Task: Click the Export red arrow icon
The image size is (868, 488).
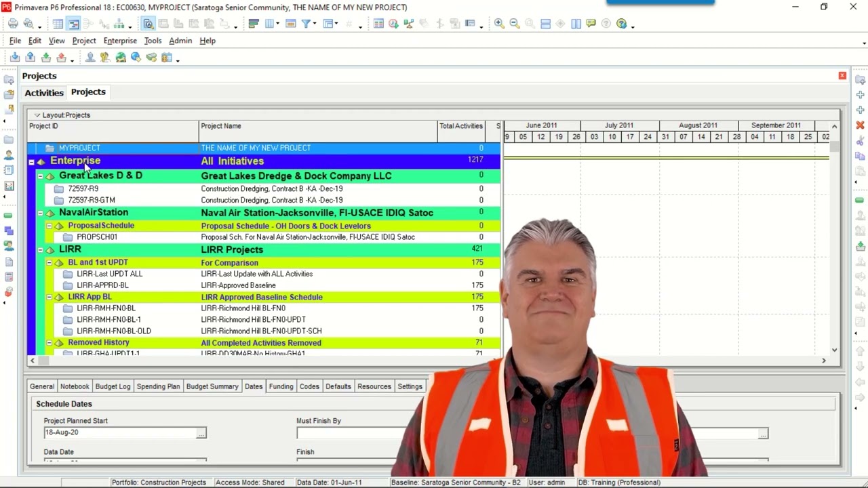Action: click(61, 58)
